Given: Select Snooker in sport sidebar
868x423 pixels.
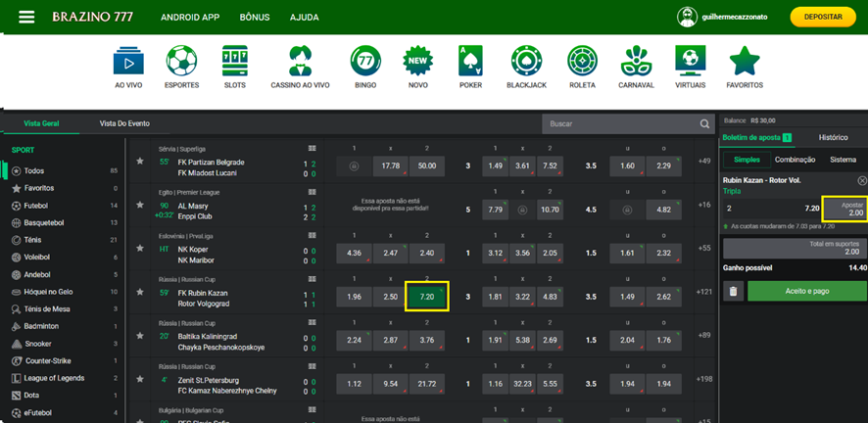Looking at the screenshot, I should click(x=64, y=344).
